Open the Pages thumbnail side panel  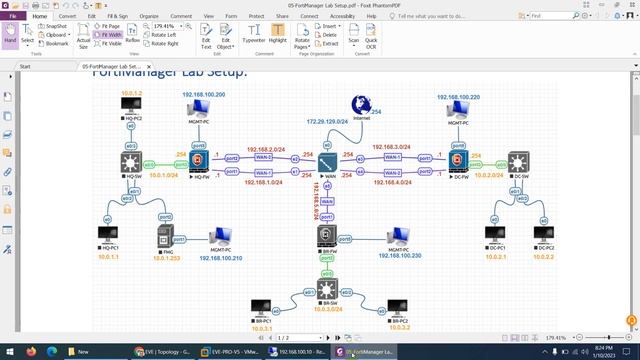pos(7,116)
